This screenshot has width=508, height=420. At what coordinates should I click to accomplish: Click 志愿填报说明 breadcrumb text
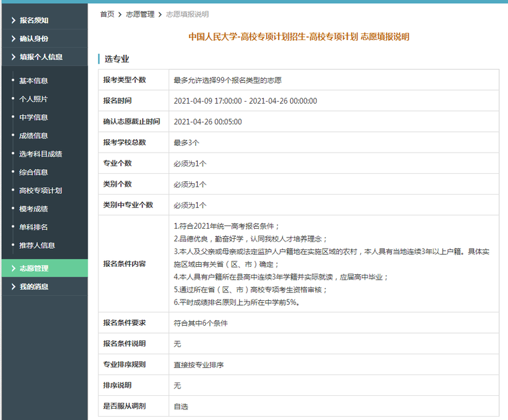coord(187,14)
